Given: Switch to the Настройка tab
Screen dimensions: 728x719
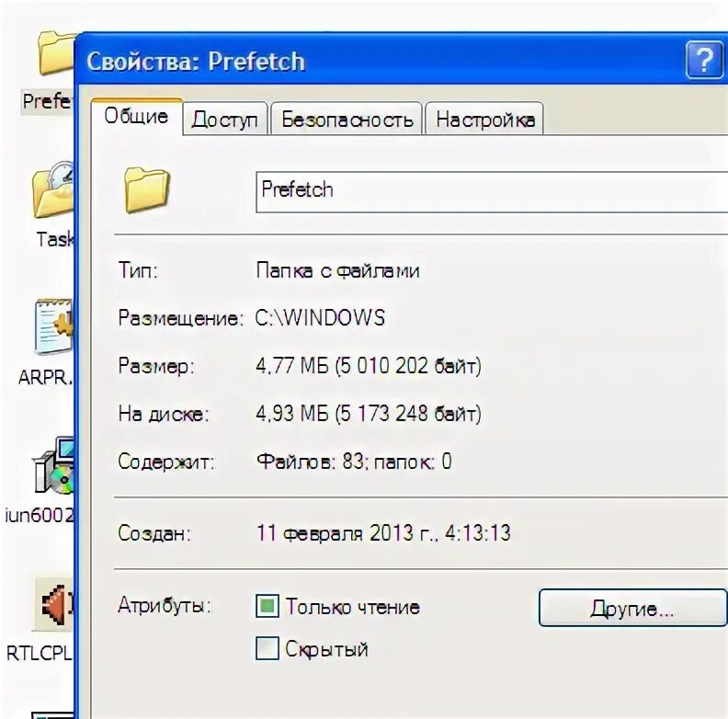Looking at the screenshot, I should coord(484,120).
